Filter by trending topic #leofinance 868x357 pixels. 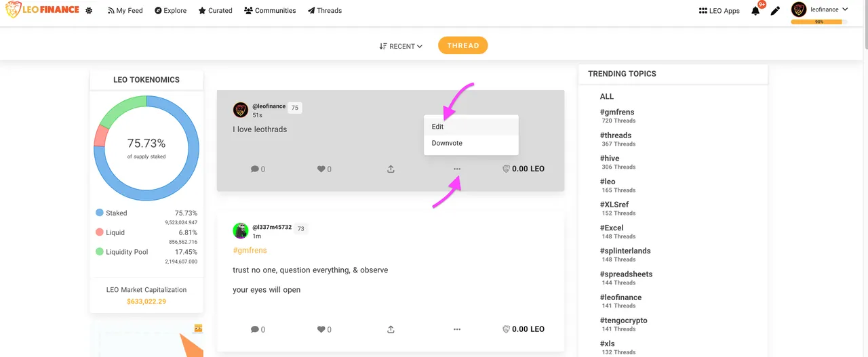coord(620,297)
